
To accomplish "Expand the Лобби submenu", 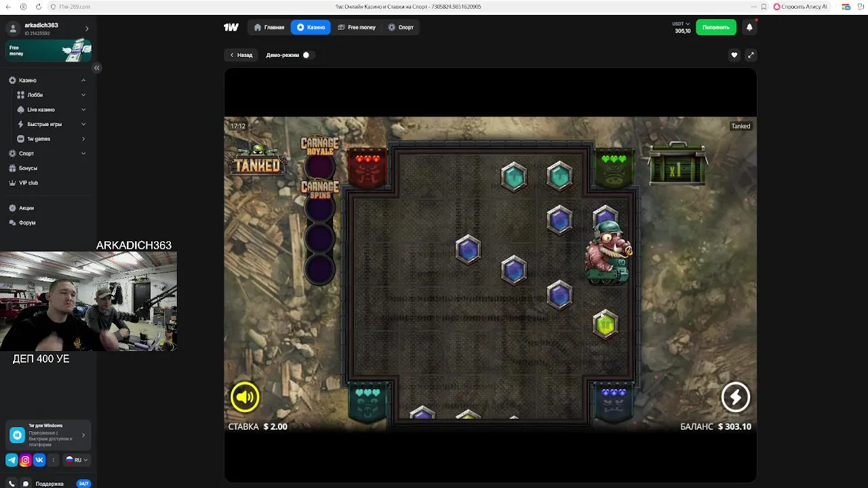I will 83,95.
